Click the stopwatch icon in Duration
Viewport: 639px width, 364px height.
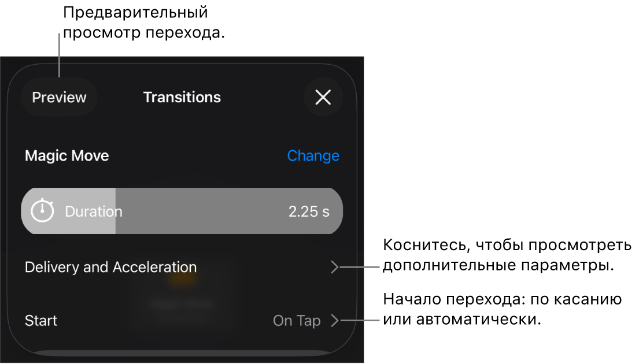coord(42,211)
